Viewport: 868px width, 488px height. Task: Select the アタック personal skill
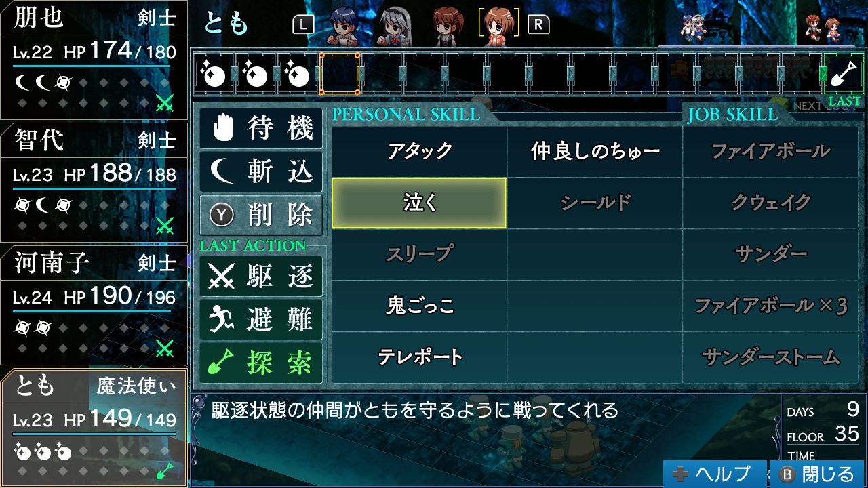(419, 151)
